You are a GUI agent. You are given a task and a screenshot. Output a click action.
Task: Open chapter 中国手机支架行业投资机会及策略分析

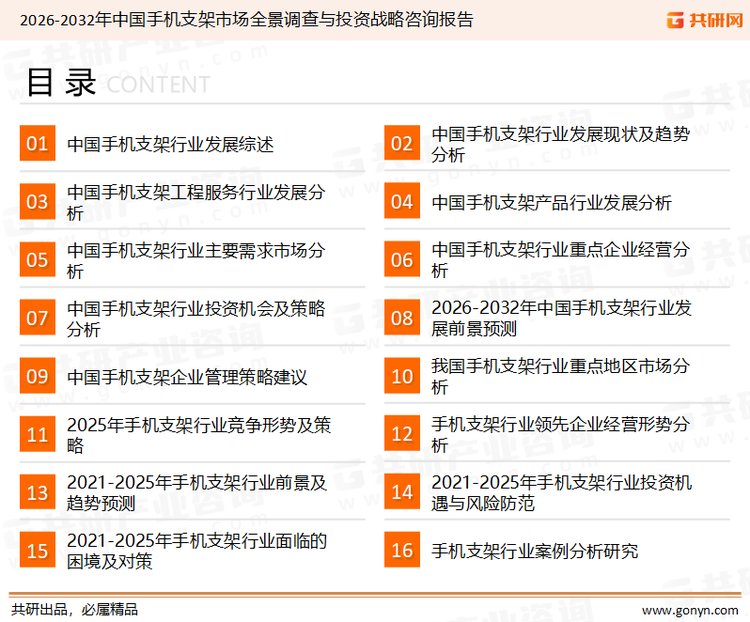point(196,319)
